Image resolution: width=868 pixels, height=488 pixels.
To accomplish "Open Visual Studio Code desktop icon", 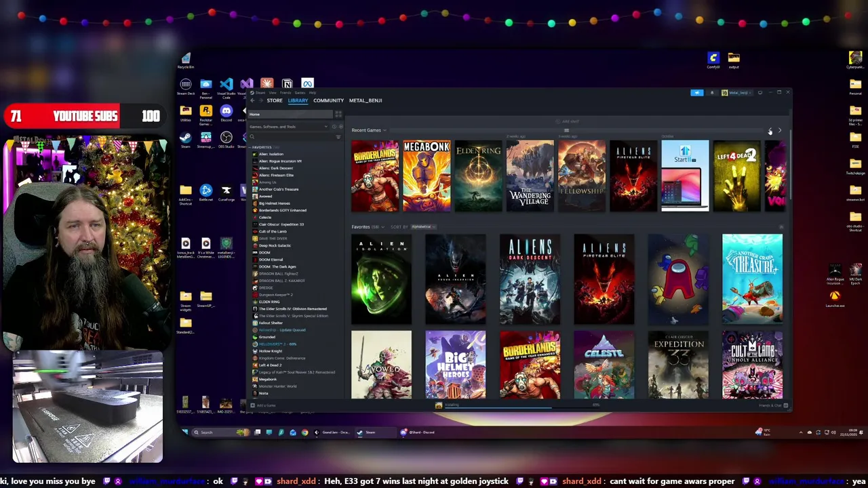I will pos(226,87).
